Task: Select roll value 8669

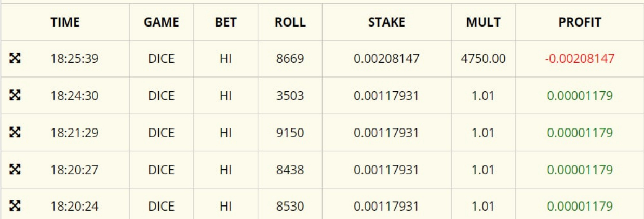Action: click(x=290, y=59)
